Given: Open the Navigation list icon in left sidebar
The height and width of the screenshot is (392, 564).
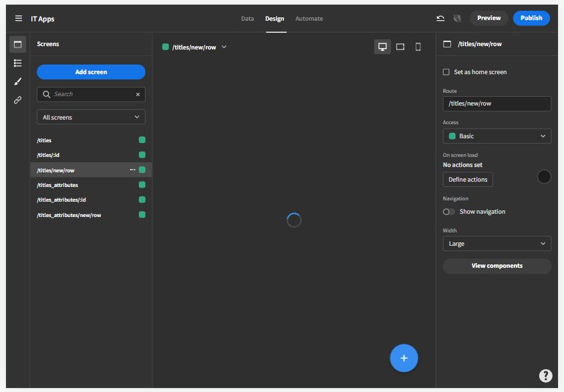Looking at the screenshot, I should [17, 63].
